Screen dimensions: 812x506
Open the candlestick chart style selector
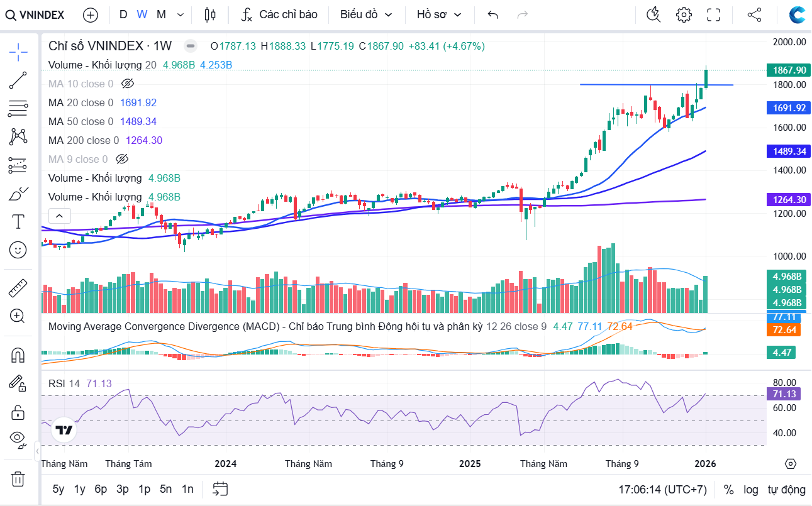[x=210, y=14]
